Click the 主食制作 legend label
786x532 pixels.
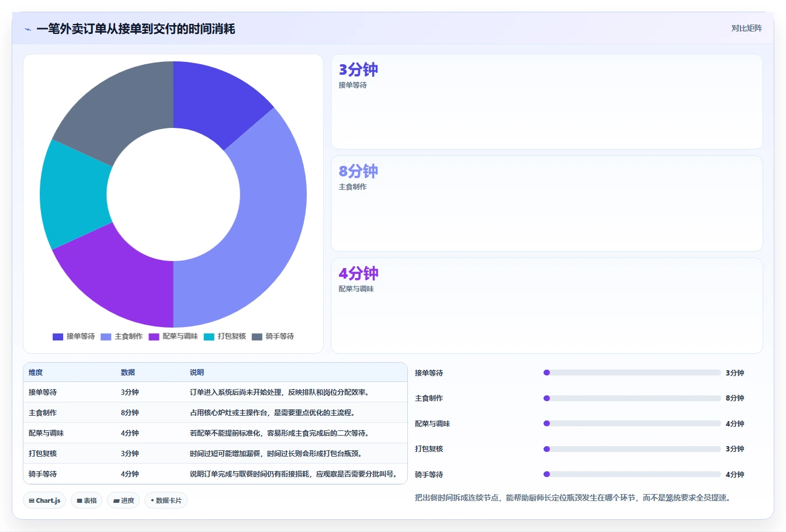(129, 336)
